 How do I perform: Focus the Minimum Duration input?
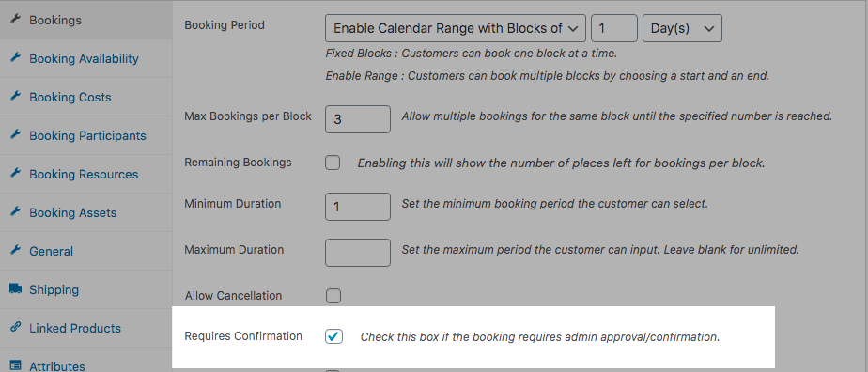[358, 207]
